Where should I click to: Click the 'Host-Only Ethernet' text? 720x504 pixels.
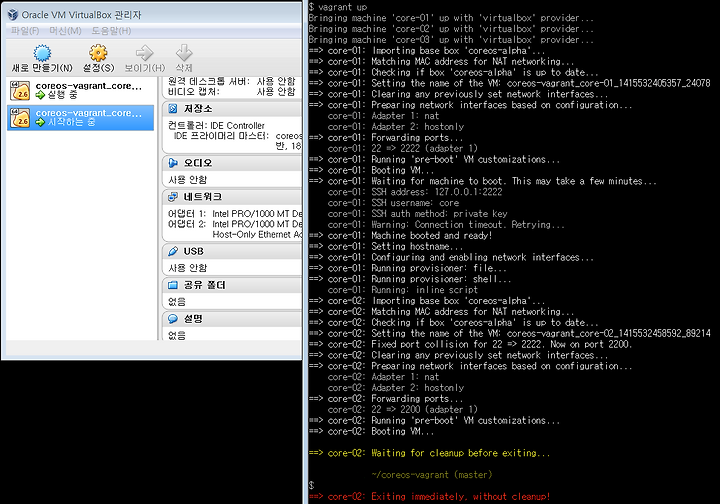point(257,235)
